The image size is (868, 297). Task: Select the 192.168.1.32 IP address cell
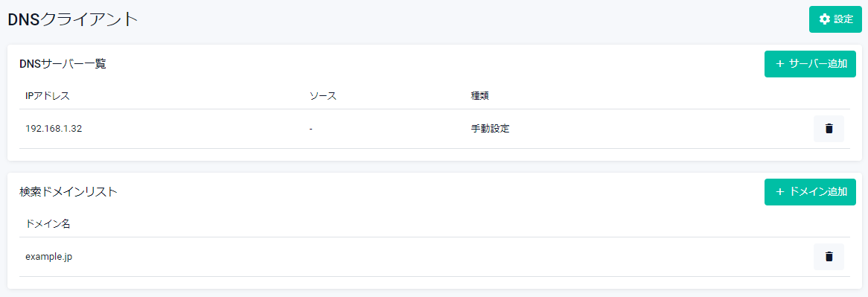click(54, 129)
